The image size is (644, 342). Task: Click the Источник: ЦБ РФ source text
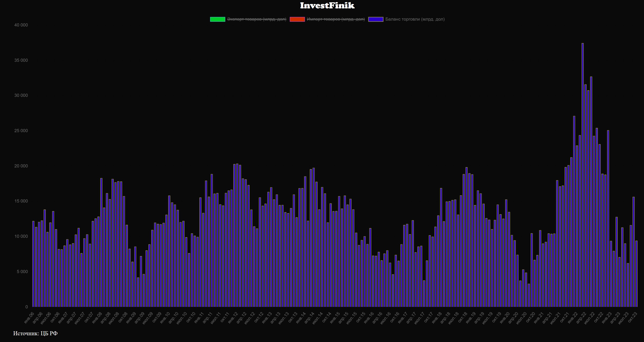tap(35, 334)
